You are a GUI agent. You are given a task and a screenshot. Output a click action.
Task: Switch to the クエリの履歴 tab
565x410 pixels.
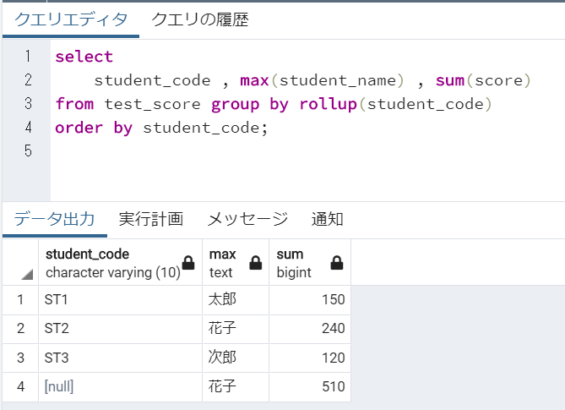point(200,20)
